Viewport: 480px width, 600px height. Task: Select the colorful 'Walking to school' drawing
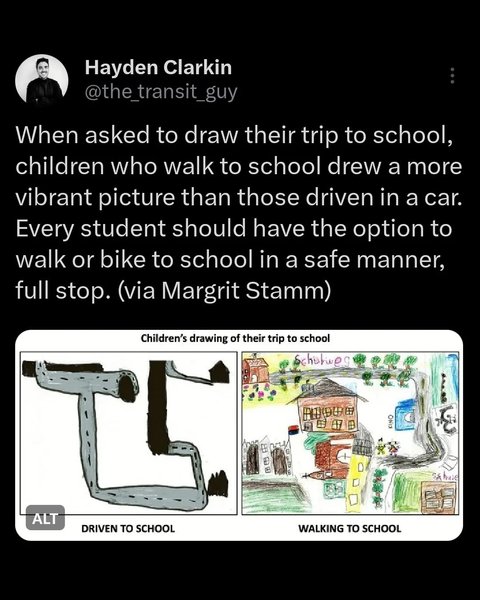[x=350, y=433]
